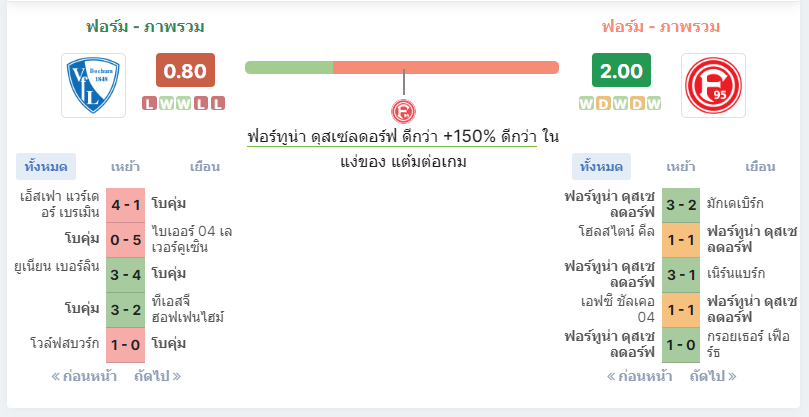Screen dimensions: 809x417
Task: Go to ถัดไป next results for Düsseldorf
Action: pos(713,376)
